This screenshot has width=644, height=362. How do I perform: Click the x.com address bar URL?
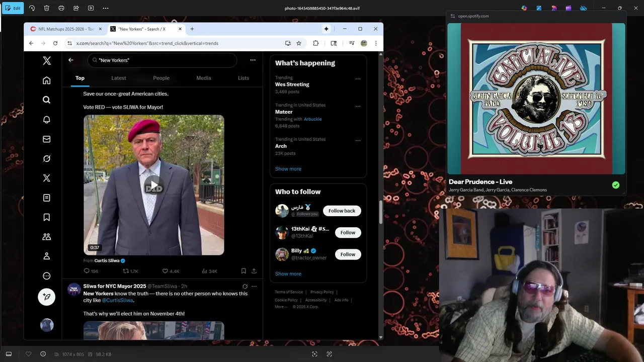(147, 43)
